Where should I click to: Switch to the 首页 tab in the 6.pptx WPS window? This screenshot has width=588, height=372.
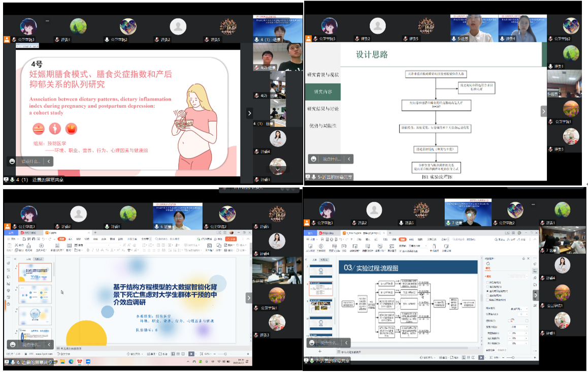pyautogui.click(x=11, y=233)
